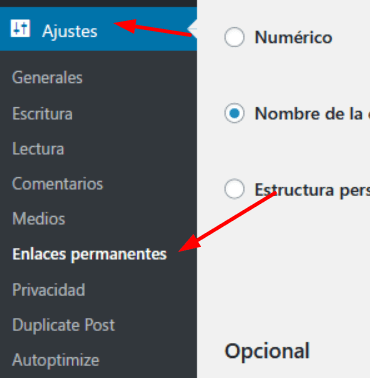Open Generales settings
Image resolution: width=370 pixels, height=378 pixels.
(47, 78)
